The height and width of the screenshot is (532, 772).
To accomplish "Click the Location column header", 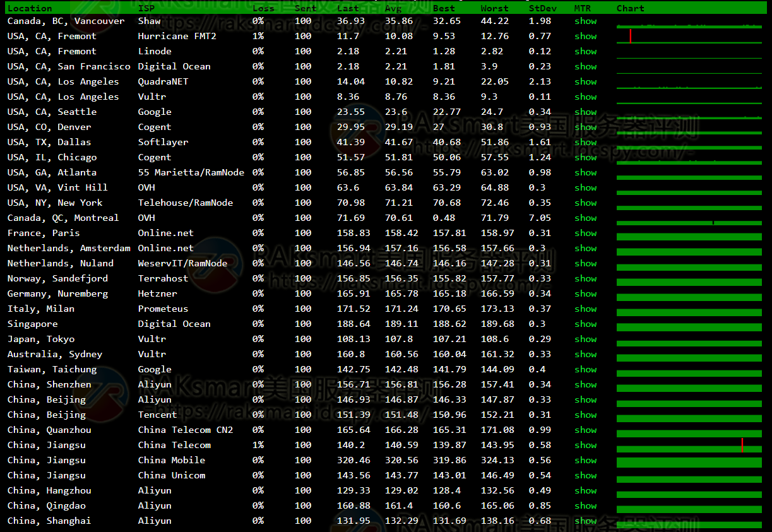I will tap(30, 8).
